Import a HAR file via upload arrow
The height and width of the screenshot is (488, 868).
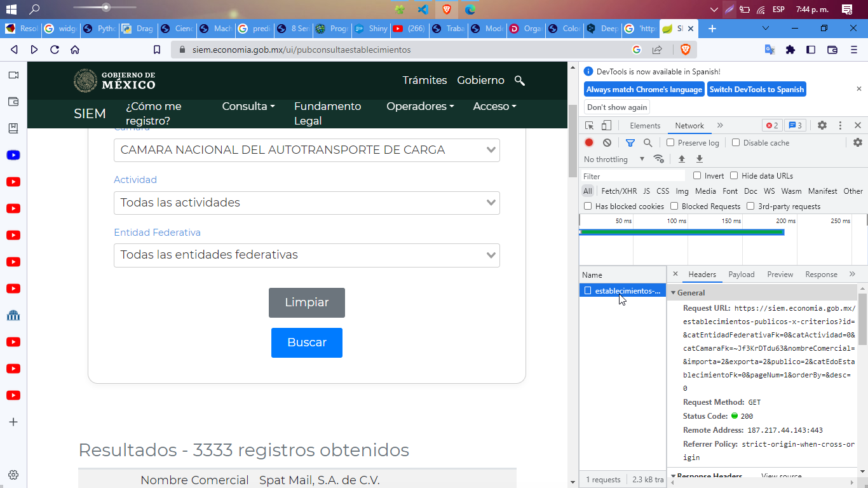[682, 159]
